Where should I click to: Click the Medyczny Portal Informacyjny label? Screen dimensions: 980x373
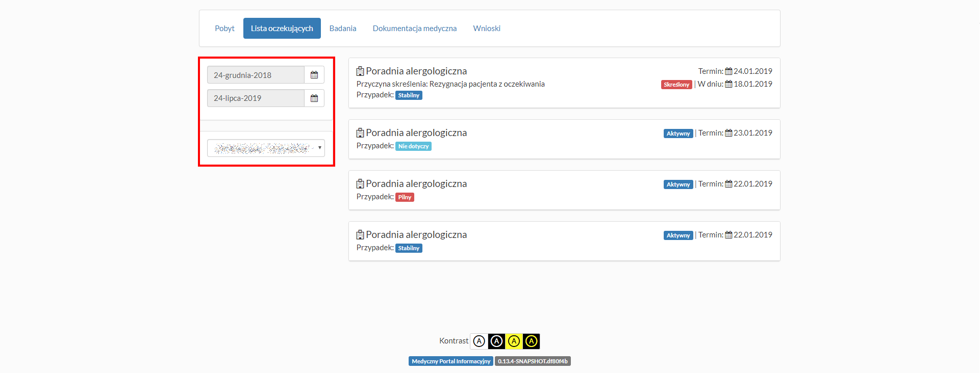(x=451, y=361)
